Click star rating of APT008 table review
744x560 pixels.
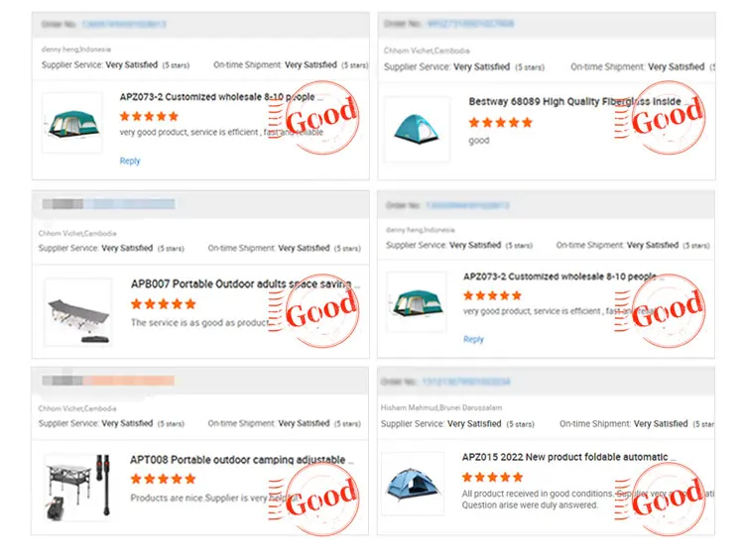(x=164, y=479)
